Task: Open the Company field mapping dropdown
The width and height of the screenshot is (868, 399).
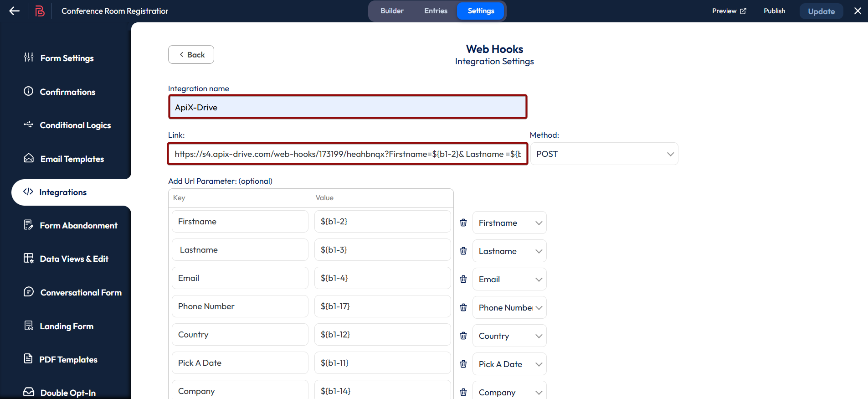Action: tap(509, 392)
